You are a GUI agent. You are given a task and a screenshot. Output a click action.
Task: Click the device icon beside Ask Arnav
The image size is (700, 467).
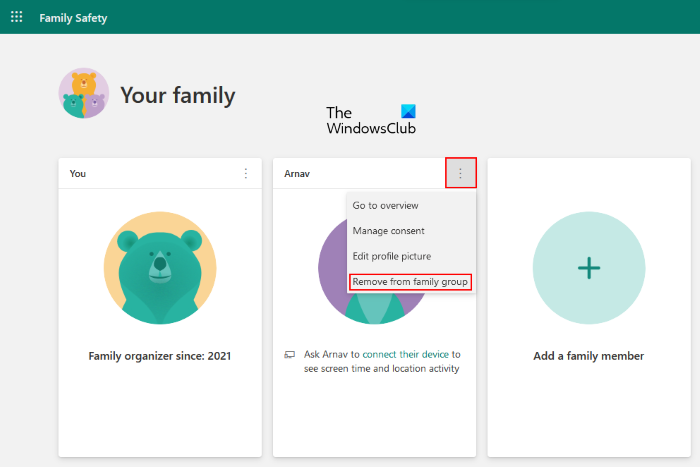(289, 354)
